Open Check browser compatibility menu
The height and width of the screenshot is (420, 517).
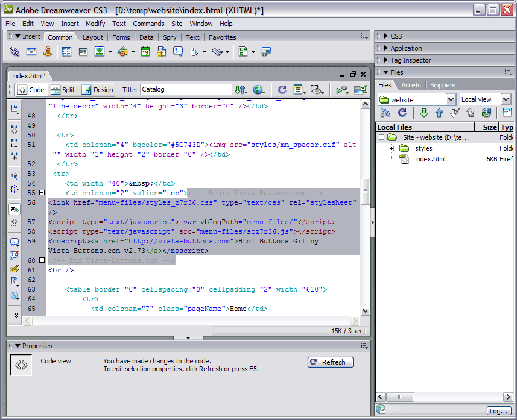click(x=360, y=90)
